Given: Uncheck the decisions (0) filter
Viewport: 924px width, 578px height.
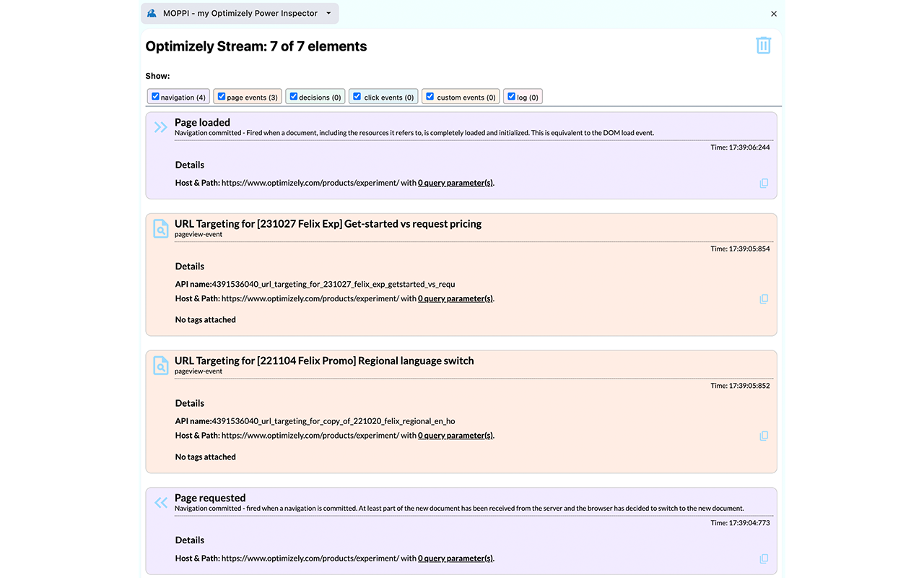Looking at the screenshot, I should pos(293,97).
